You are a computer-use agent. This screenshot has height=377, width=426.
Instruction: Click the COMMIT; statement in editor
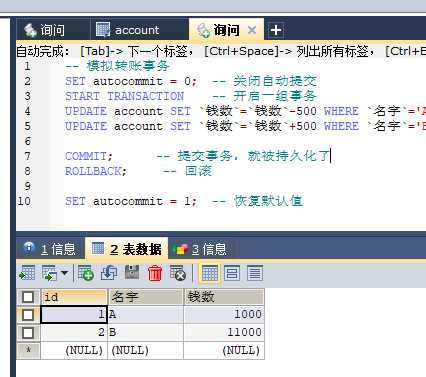(x=89, y=156)
